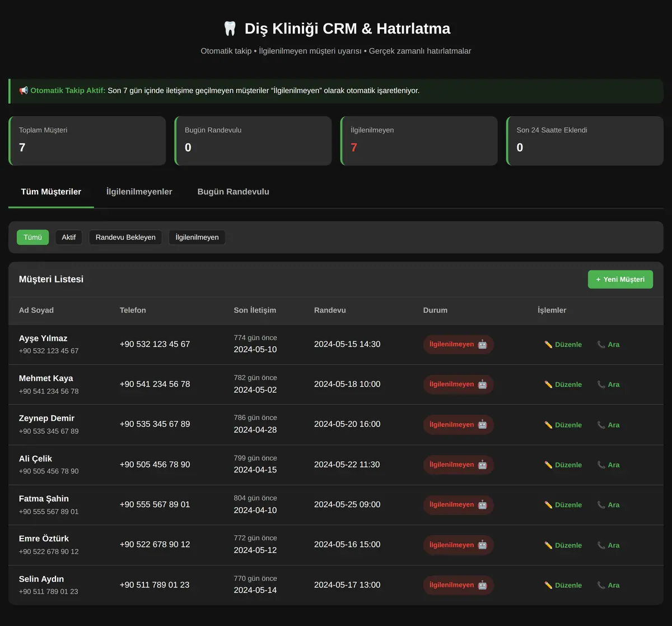The height and width of the screenshot is (626, 672).
Task: Click the pencil icon in Fatma Şahin's row
Action: click(548, 505)
